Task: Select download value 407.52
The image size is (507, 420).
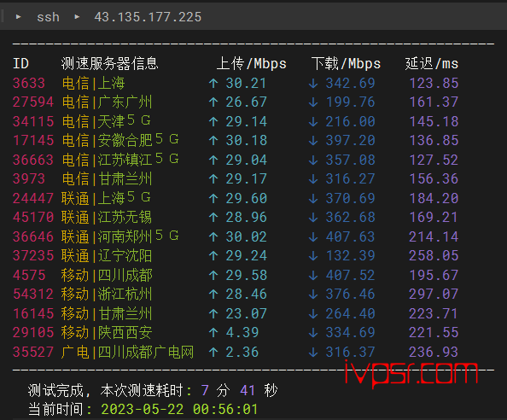Action: (350, 275)
